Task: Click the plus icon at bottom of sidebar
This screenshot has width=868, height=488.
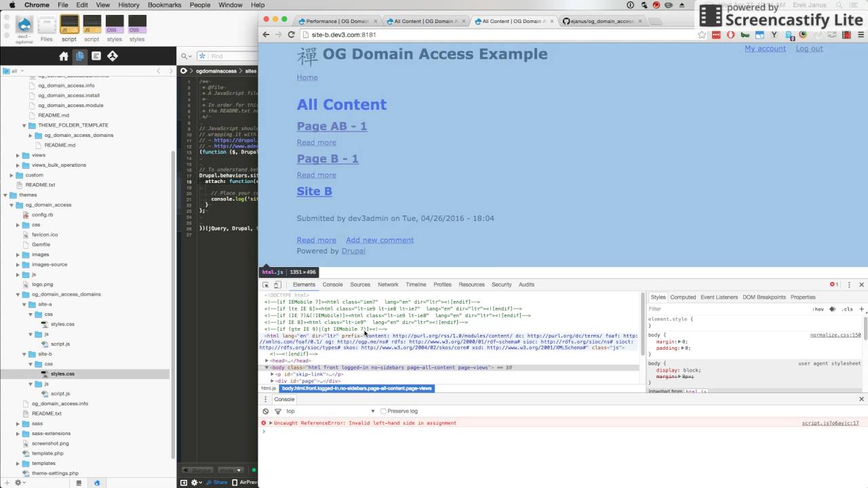Action: 7,483
